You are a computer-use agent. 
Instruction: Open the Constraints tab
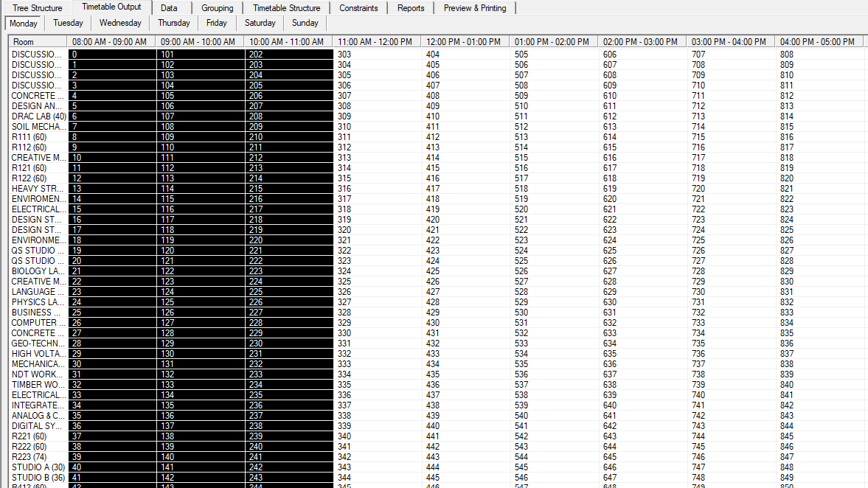[x=358, y=8]
